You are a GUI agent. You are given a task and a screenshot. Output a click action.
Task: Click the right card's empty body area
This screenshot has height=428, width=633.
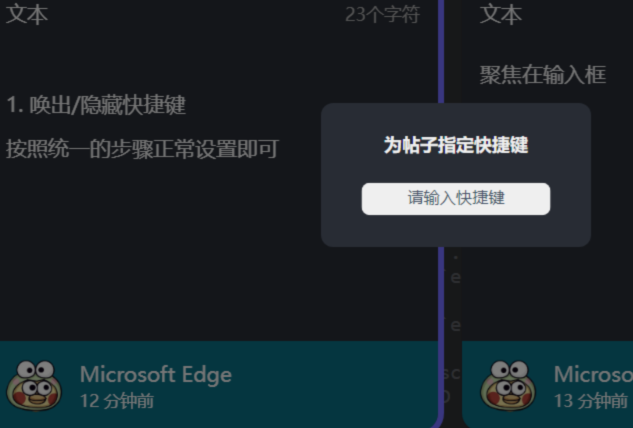point(547,295)
